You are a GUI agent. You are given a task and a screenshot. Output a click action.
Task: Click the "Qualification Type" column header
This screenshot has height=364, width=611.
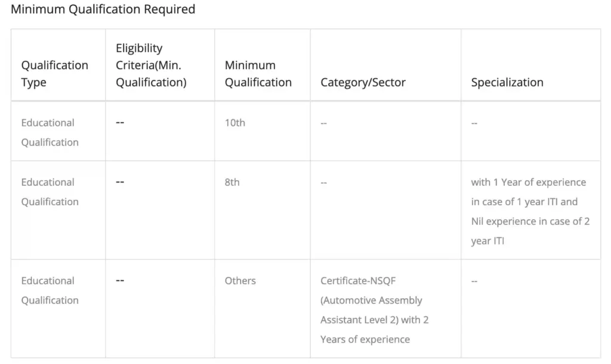(54, 73)
